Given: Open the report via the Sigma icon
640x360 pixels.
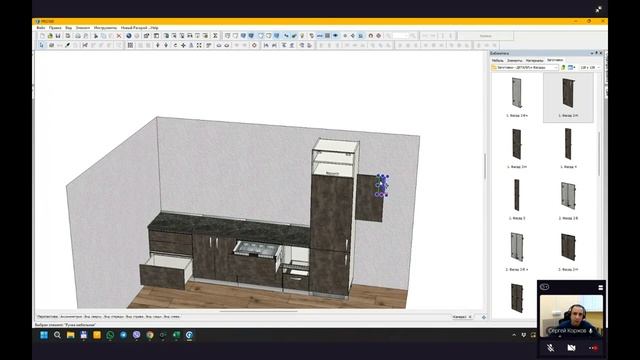Looking at the screenshot, I should (215, 36).
